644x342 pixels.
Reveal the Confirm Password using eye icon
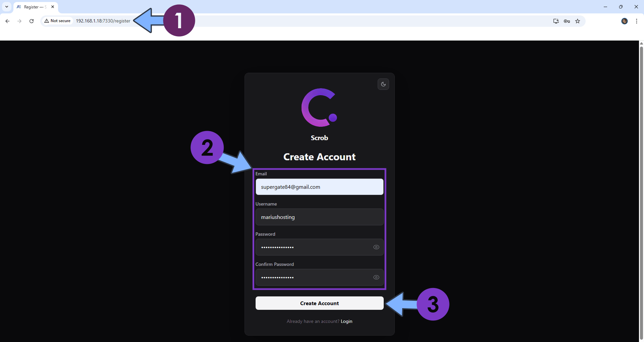click(x=376, y=277)
